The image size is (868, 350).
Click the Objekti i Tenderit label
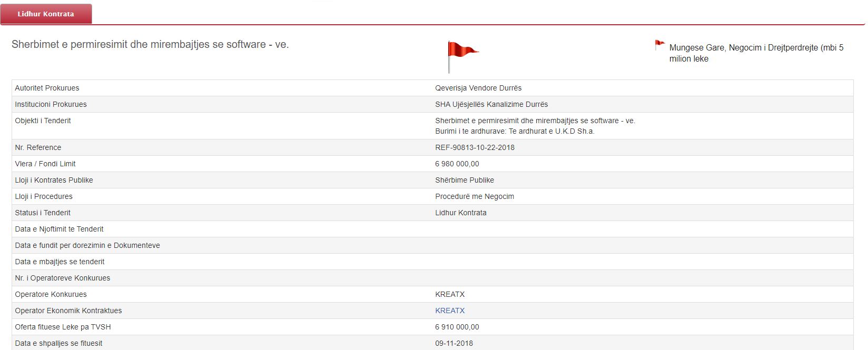(x=43, y=121)
